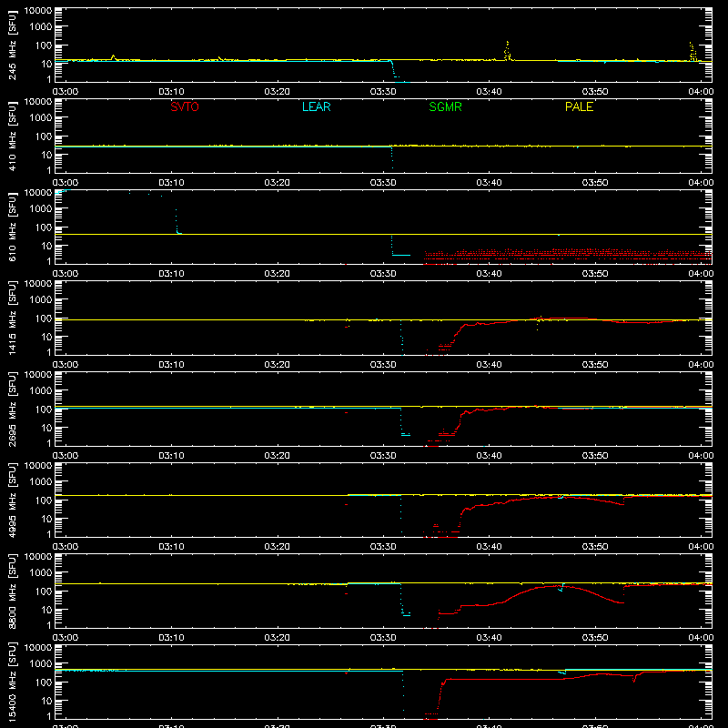Click 03:20 tick label under 2695 MHz plot
This screenshot has height=728, width=728.
[x=278, y=456]
